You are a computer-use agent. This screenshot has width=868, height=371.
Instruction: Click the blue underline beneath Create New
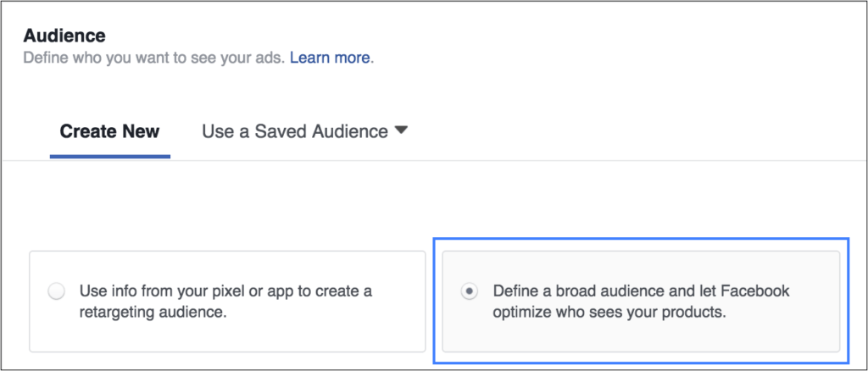click(110, 157)
